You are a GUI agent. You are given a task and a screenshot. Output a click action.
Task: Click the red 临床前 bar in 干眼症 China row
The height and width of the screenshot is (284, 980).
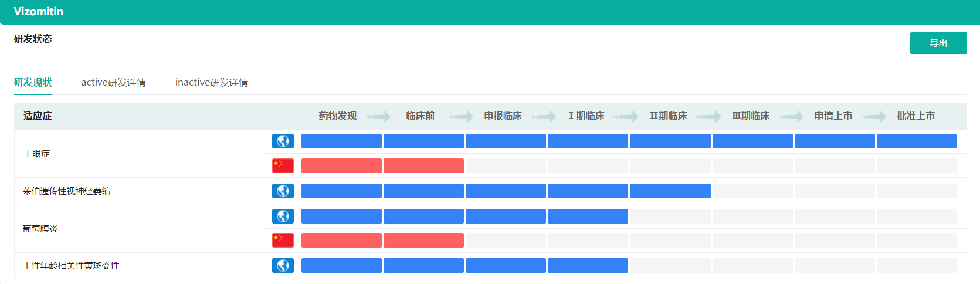coord(423,166)
